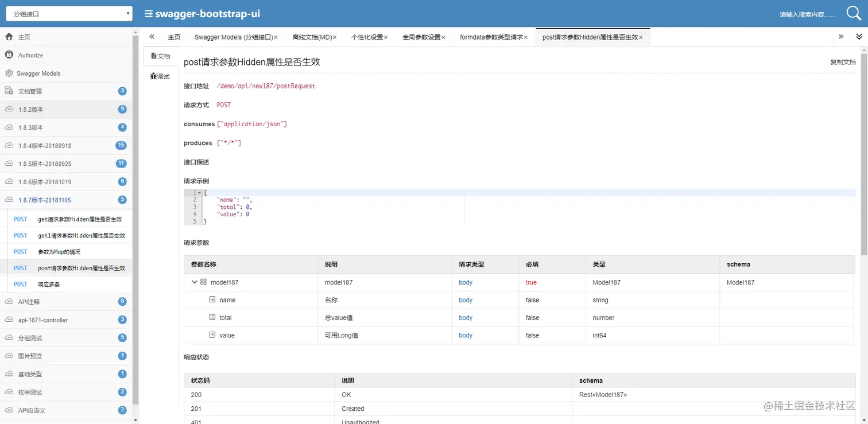
Task: Expand the 图片预览 group
Action: pos(66,356)
